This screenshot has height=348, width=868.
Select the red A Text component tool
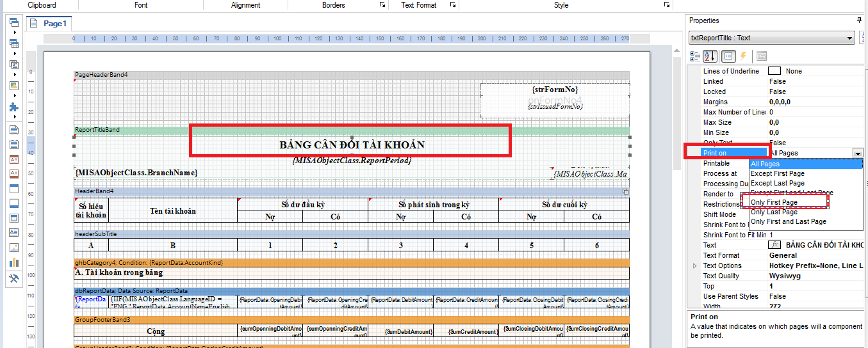coord(13,159)
